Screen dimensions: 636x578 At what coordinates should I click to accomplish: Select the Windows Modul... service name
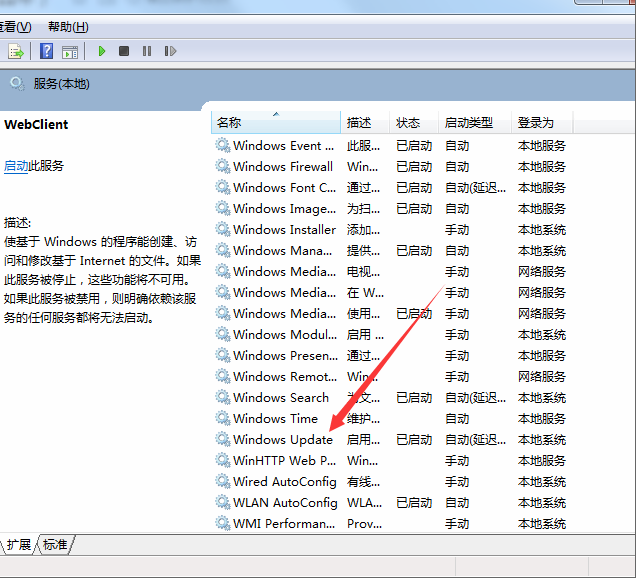[285, 335]
